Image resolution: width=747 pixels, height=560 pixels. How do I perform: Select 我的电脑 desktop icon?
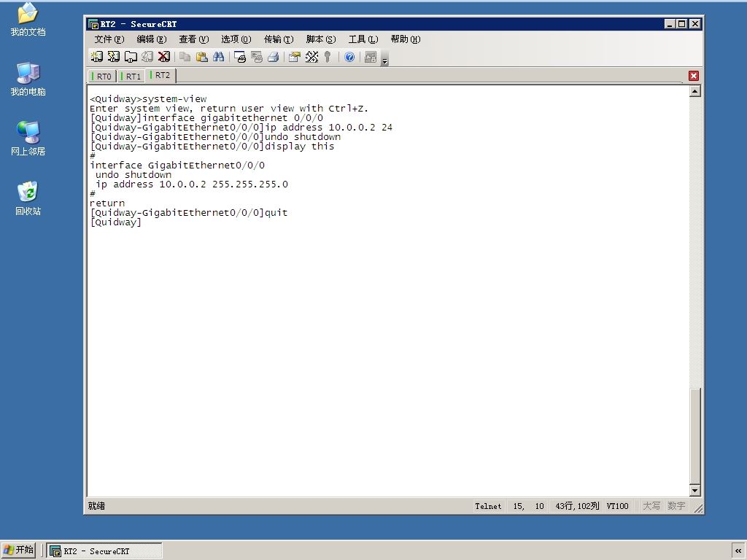pos(28,79)
